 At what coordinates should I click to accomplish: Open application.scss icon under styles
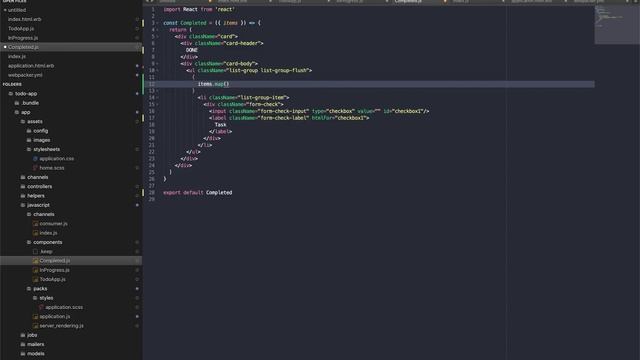(x=41, y=307)
